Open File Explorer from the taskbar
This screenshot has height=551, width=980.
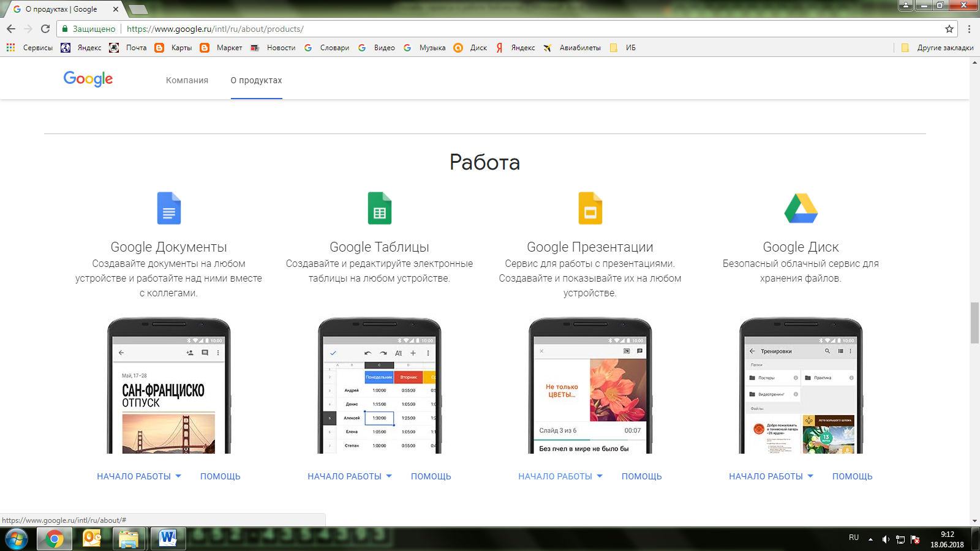[129, 539]
